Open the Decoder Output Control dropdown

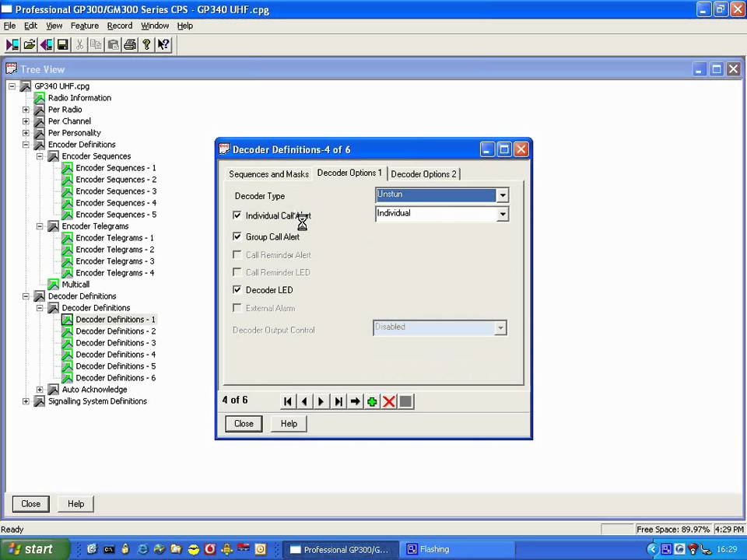[500, 327]
